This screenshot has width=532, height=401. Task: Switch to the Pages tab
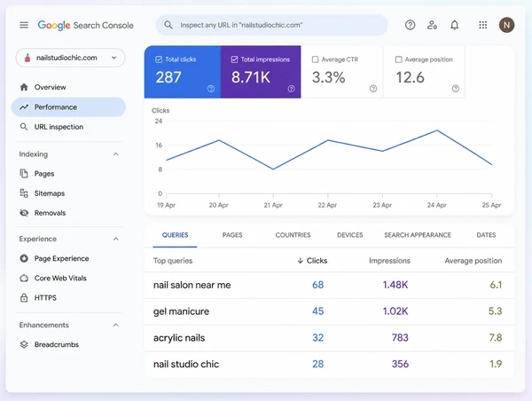[232, 235]
